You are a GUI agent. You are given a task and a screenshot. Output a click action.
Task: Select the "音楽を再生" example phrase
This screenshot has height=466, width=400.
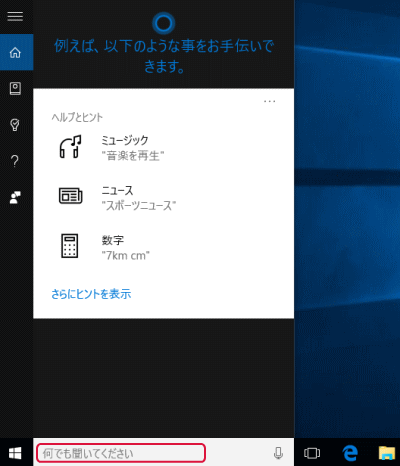(x=133, y=156)
